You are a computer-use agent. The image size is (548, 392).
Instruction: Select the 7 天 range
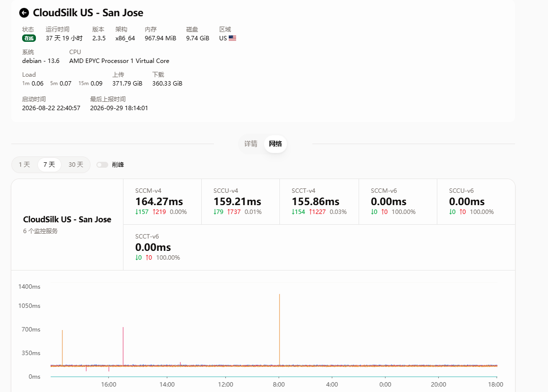pos(49,165)
